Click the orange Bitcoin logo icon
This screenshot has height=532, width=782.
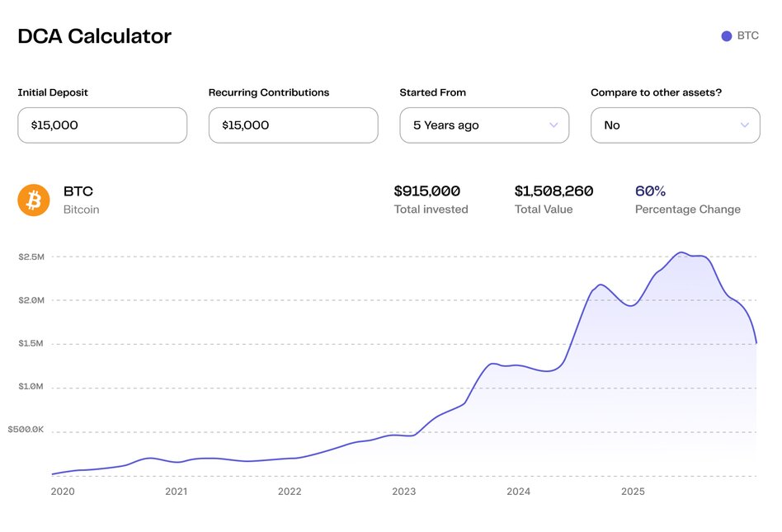point(34,200)
